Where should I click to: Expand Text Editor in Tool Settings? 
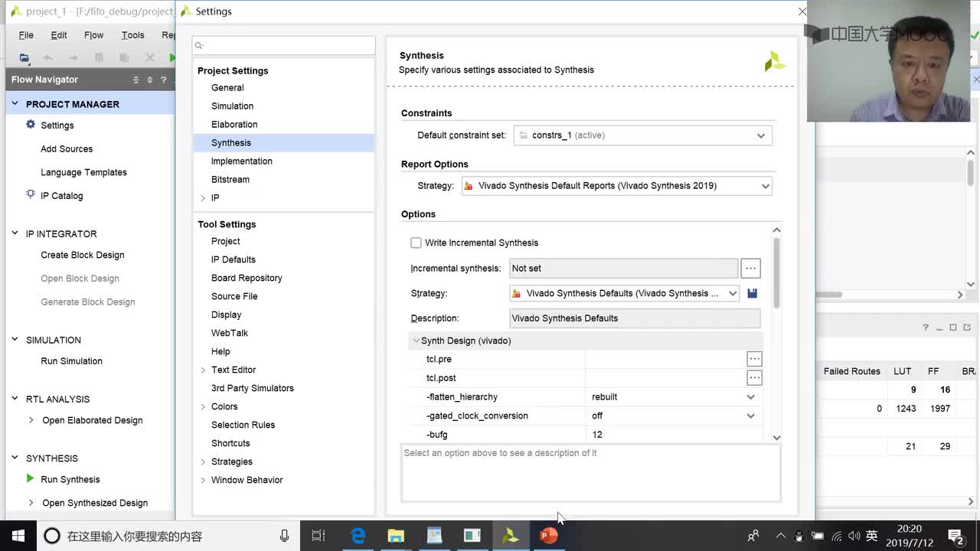[203, 370]
